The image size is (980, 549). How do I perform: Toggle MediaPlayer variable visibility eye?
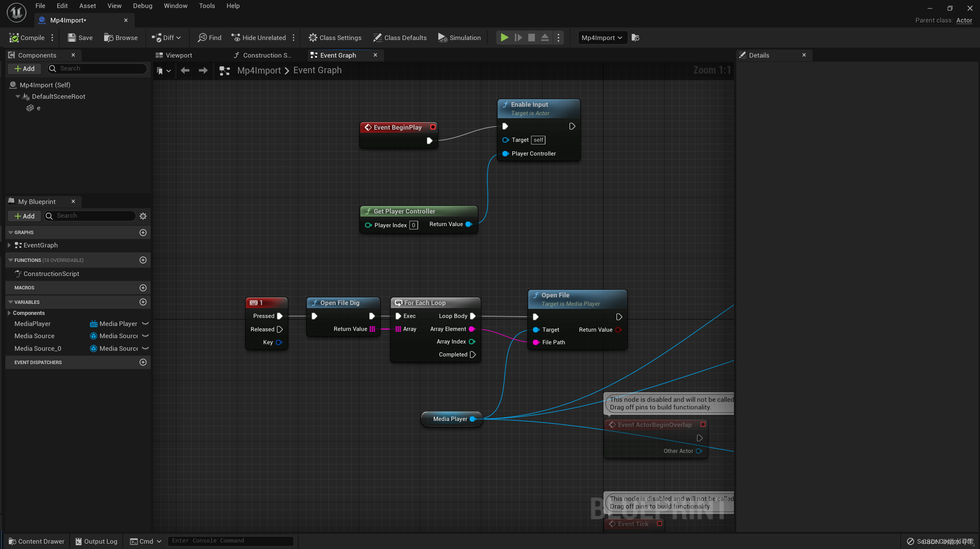(x=145, y=324)
